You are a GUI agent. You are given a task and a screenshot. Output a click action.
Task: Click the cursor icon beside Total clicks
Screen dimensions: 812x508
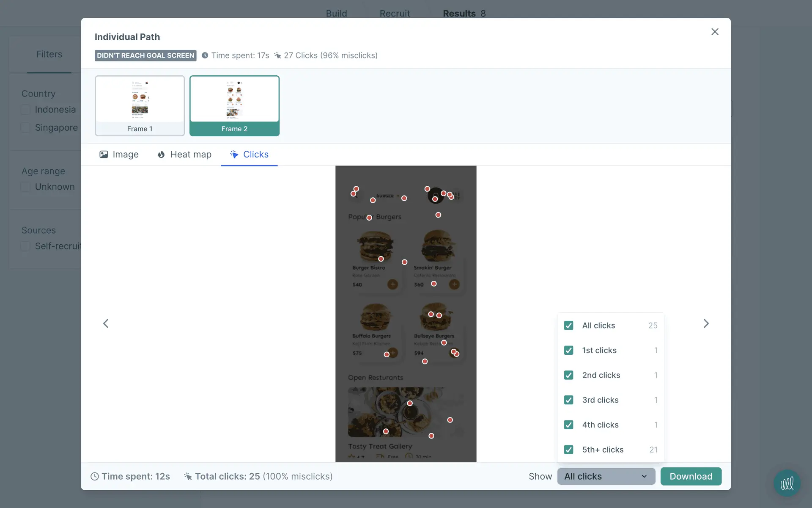coord(188,476)
